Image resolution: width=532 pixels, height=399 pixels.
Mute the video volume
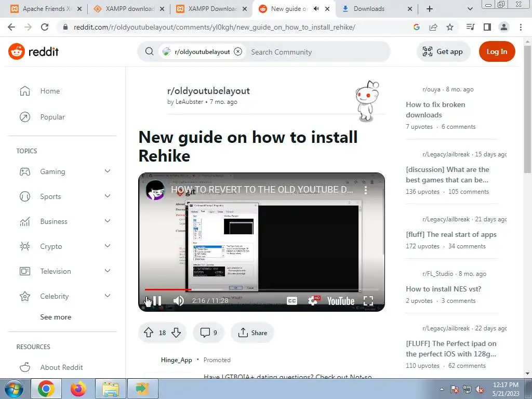[179, 301]
